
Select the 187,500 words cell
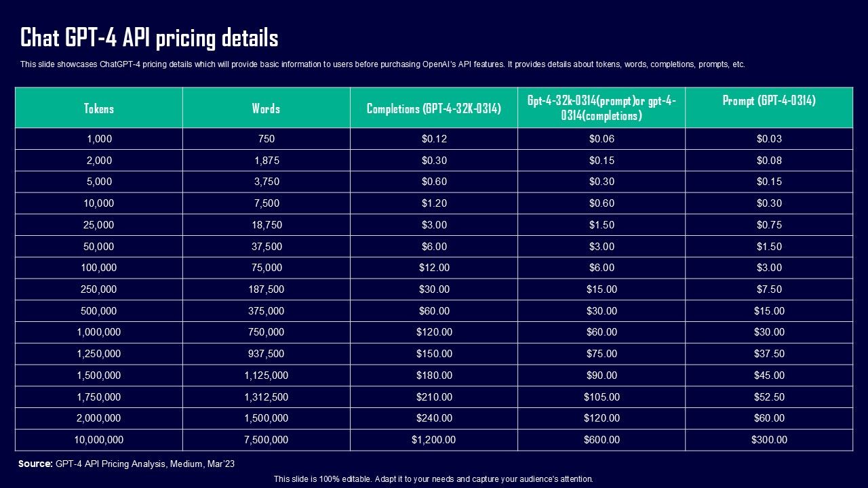[266, 289]
